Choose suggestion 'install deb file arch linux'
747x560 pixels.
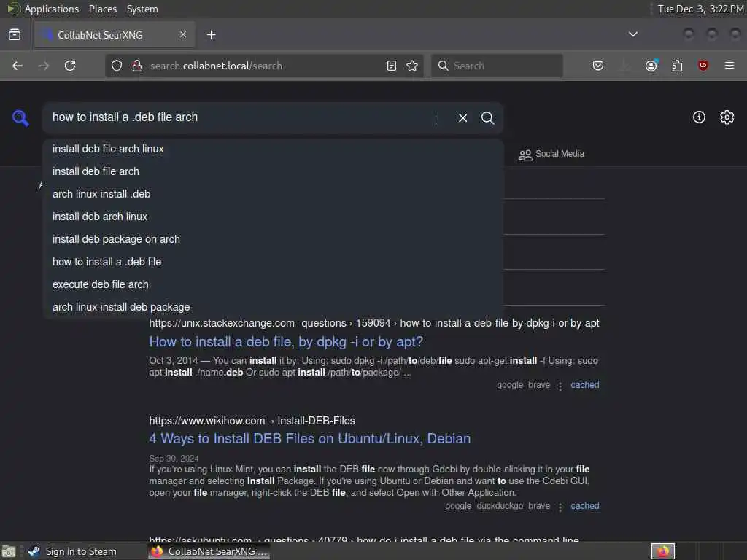click(273, 149)
